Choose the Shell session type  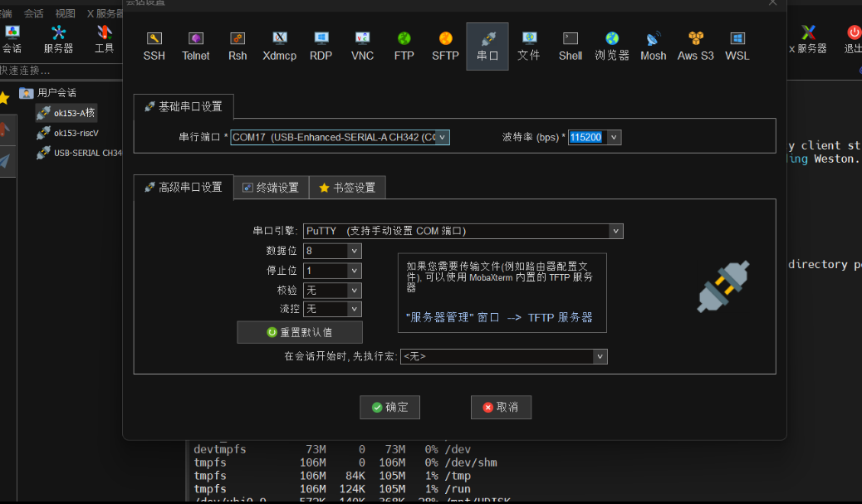point(571,46)
